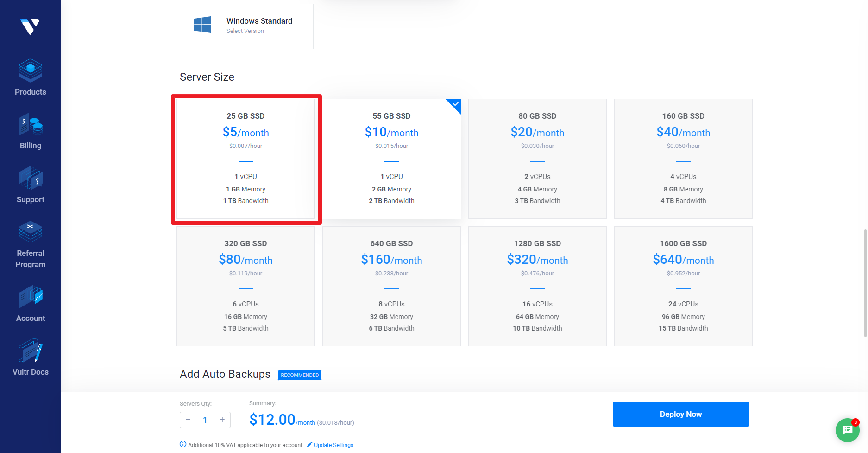Open the live chat bubble icon
The image size is (868, 453).
848,430
